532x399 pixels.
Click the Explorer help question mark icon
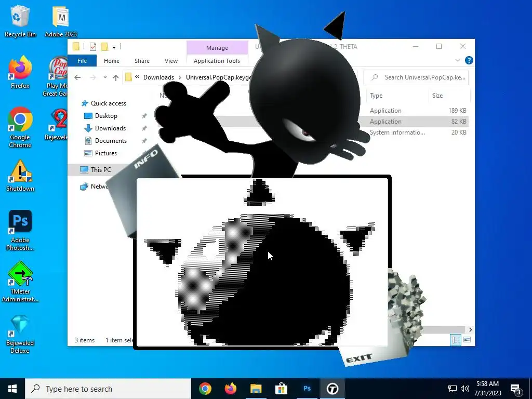pyautogui.click(x=469, y=60)
